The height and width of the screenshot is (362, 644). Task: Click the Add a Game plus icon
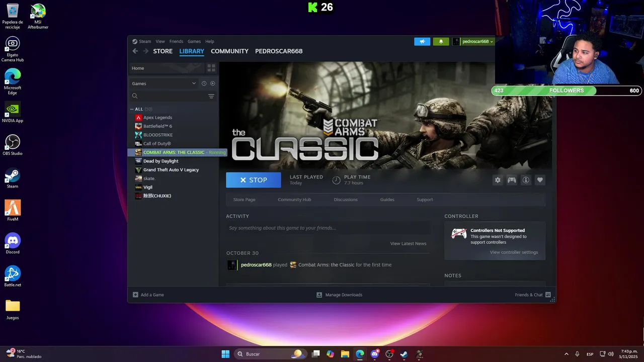(x=135, y=295)
